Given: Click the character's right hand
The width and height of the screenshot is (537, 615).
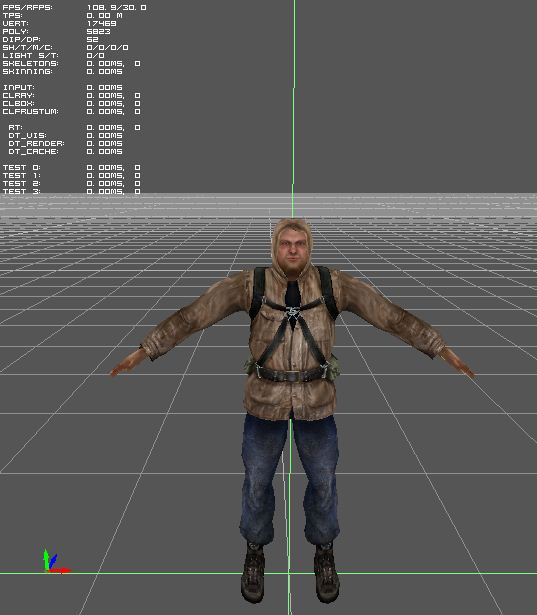Looking at the screenshot, I should [127, 363].
